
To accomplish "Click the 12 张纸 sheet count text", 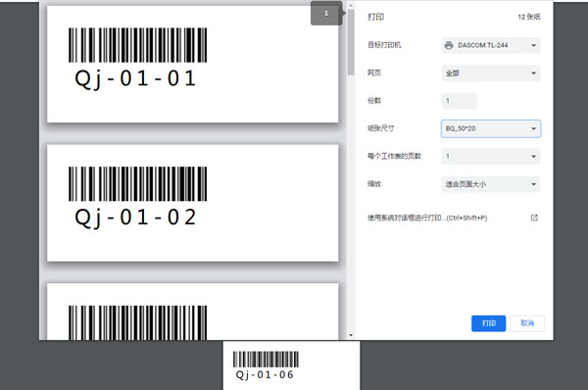I will (x=529, y=17).
